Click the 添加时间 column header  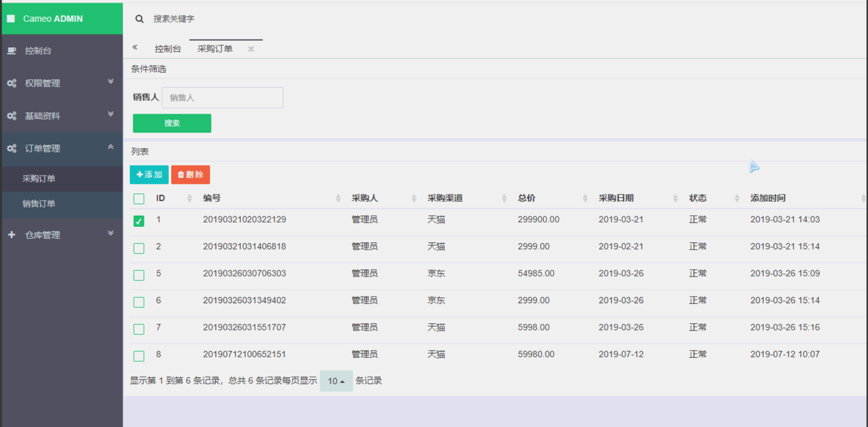pyautogui.click(x=768, y=198)
